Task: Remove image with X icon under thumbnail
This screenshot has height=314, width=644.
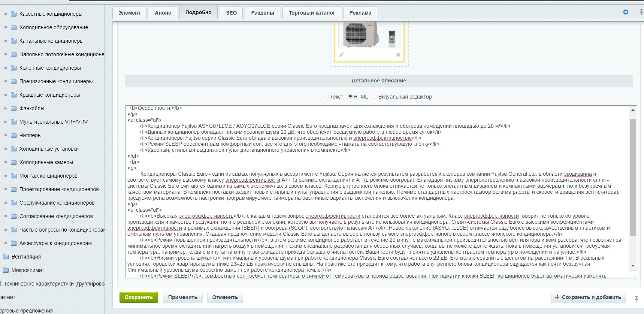Action: click(398, 55)
